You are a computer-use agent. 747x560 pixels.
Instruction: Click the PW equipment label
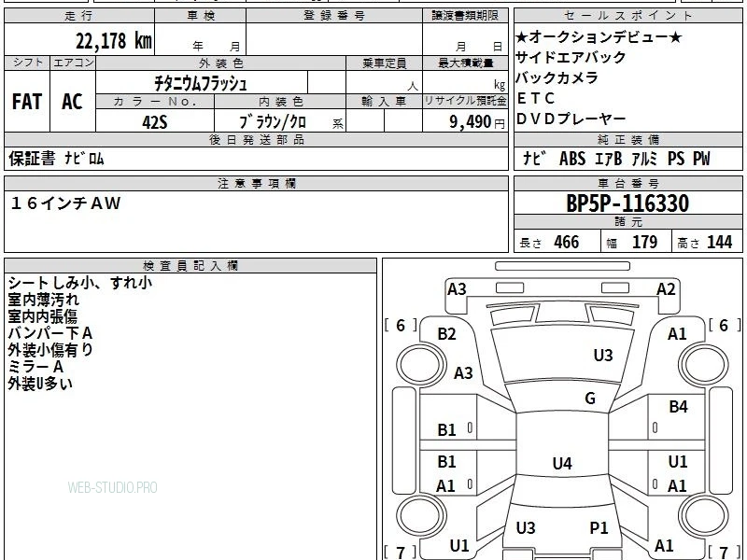[x=701, y=159]
